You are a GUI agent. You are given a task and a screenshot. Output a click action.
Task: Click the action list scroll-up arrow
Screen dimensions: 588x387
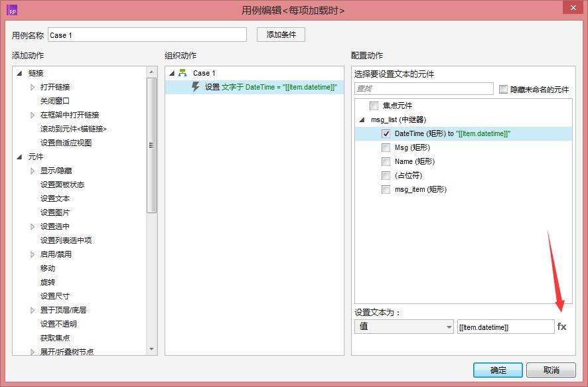click(x=151, y=72)
